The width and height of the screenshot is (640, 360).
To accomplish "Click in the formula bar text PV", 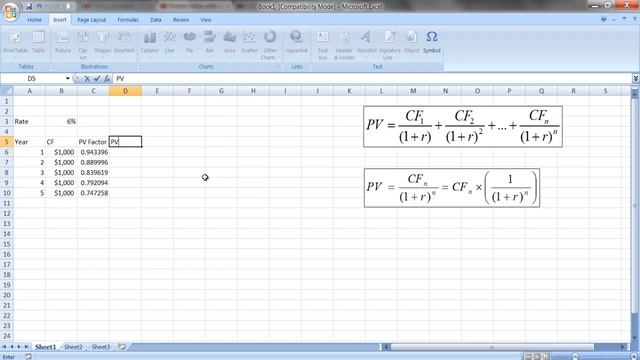I will pos(120,78).
